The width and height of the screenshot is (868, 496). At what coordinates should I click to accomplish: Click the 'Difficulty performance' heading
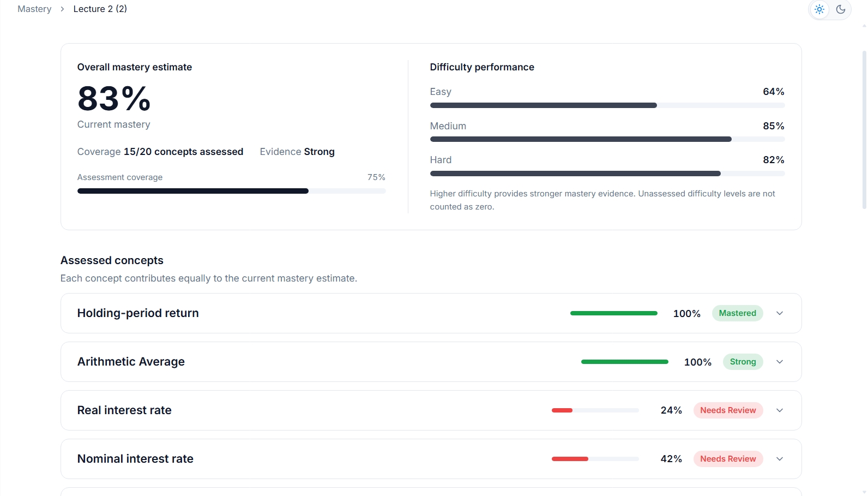[x=482, y=67]
